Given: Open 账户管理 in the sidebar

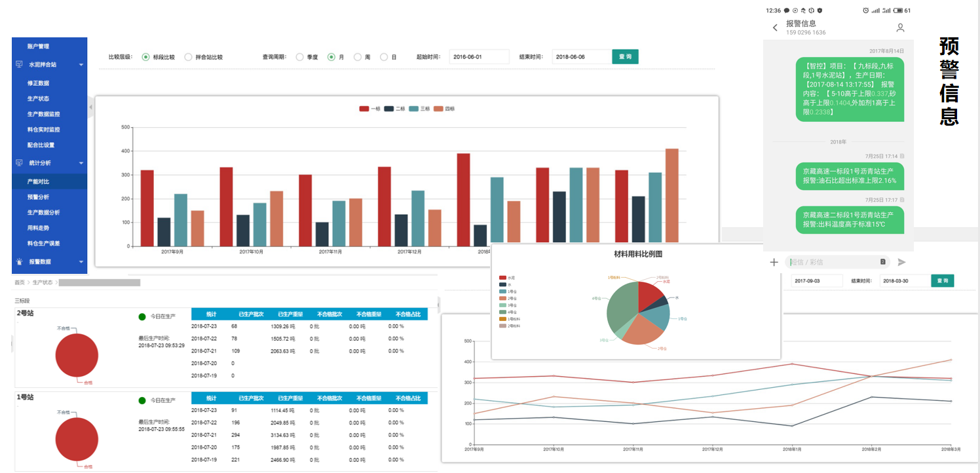Looking at the screenshot, I should point(38,47).
